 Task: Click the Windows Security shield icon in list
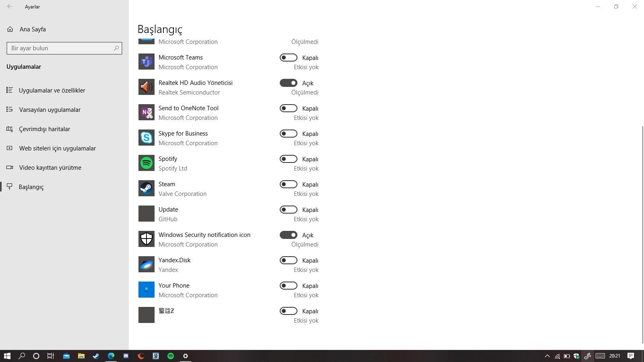147,239
